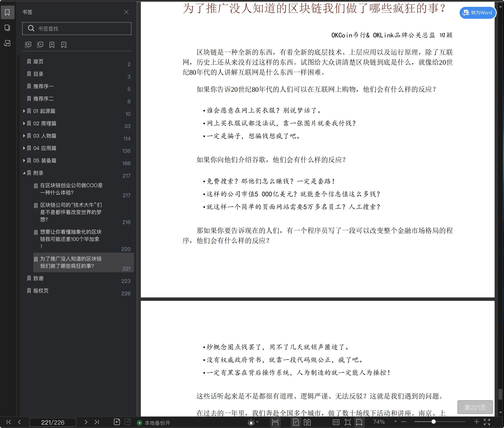The image size is (504, 428).
Task: Select bookmark 为了推广没人知道的区块链 on page 221
Action: pyautogui.click(x=83, y=262)
